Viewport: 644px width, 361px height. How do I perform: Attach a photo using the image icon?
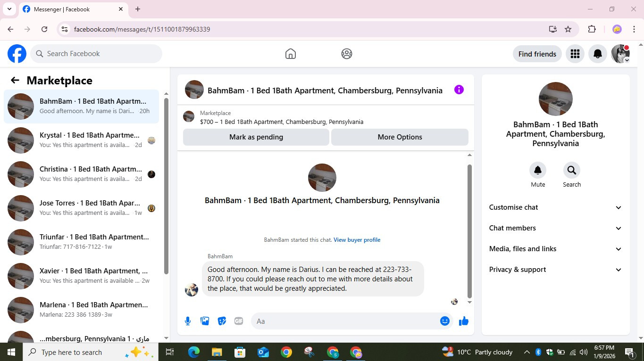click(x=205, y=321)
